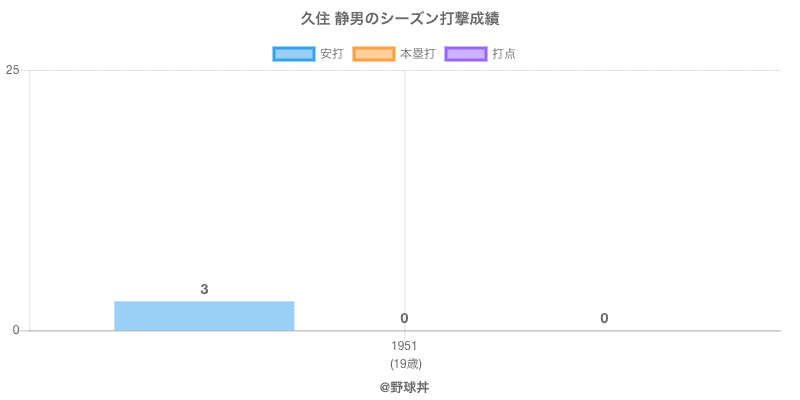Image resolution: width=800 pixels, height=400 pixels.
Task: Click the chart title 久住 静男のシーズン打撃成績
Action: [400, 19]
